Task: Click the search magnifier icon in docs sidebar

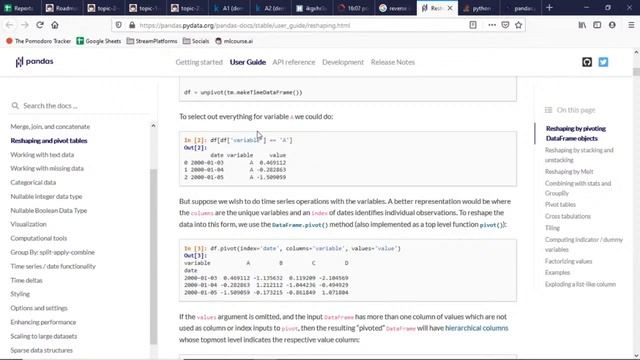Action: click(15, 106)
